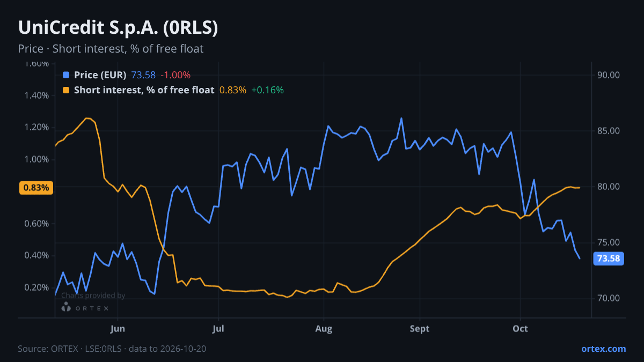Screen dimensions: 644x362
Task: Click the -1.00% price change value
Action: [175, 75]
